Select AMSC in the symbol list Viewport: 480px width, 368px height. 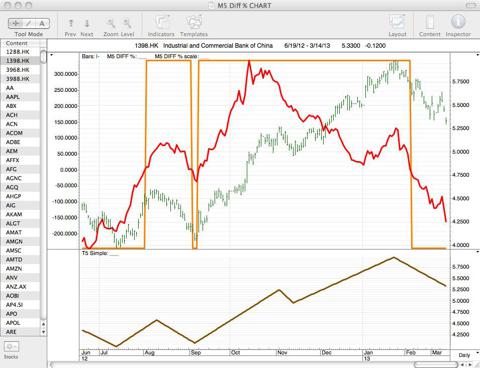21,250
